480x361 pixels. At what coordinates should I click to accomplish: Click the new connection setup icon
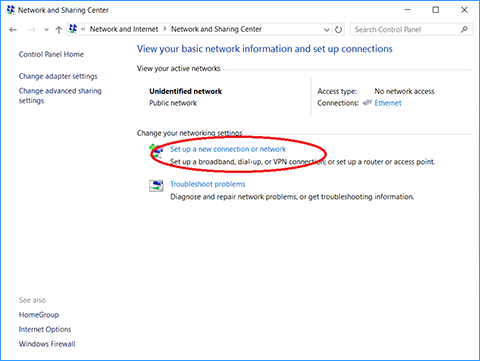156,151
